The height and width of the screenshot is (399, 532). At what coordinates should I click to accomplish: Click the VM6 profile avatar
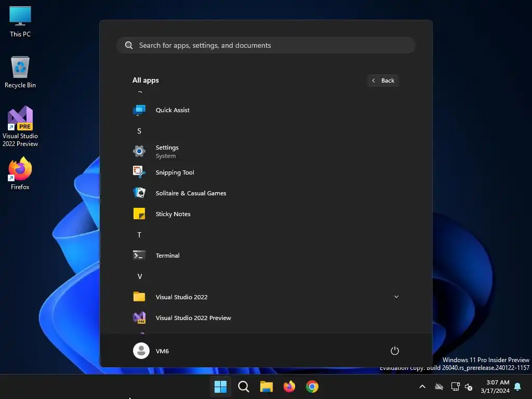141,351
